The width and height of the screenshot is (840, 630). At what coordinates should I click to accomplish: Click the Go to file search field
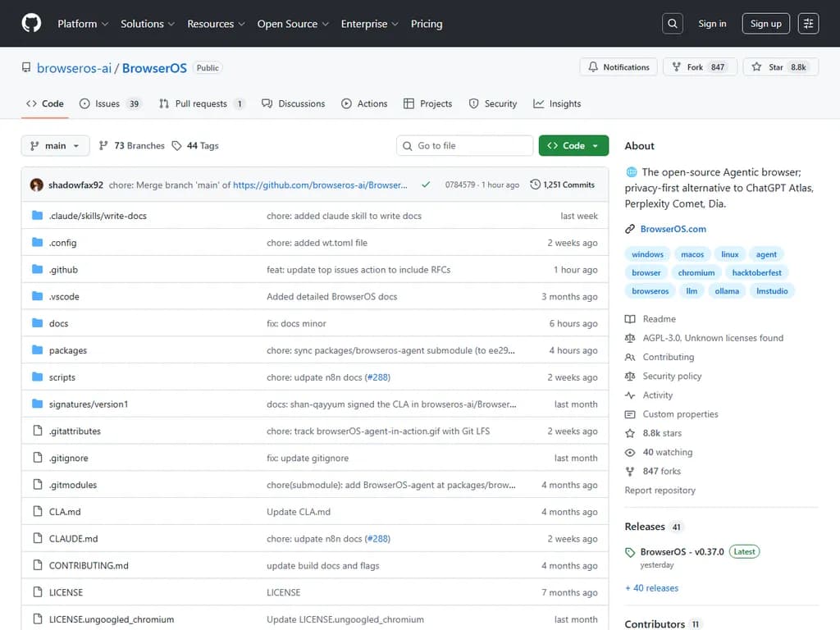coord(464,145)
